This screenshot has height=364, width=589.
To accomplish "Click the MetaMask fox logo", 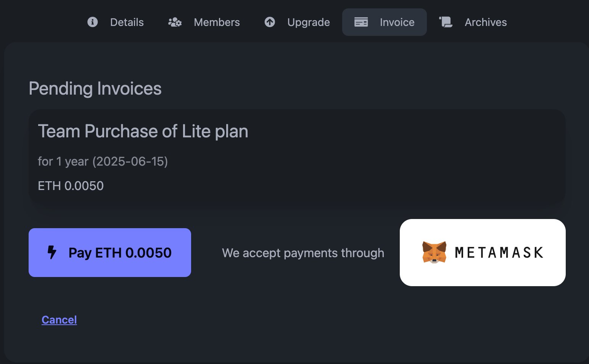I will pos(434,252).
